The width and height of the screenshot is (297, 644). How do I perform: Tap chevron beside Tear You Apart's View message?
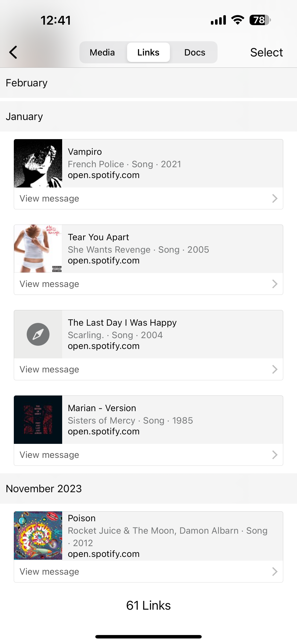(x=274, y=284)
